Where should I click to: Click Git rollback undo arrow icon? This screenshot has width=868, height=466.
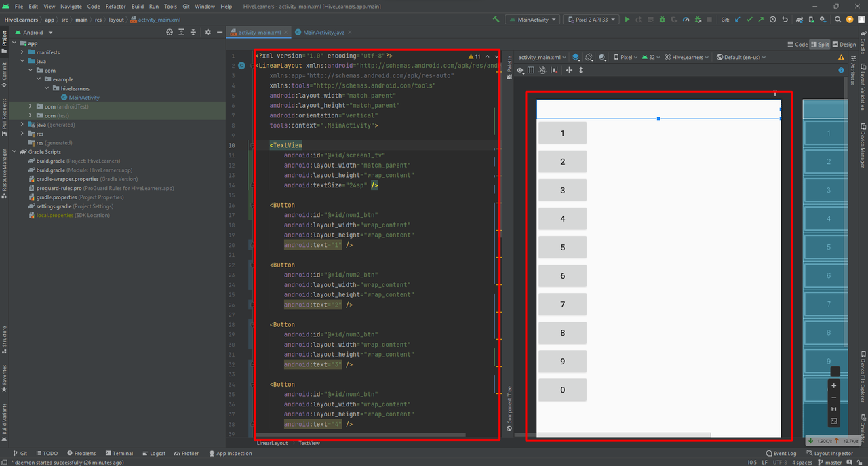tap(786, 20)
